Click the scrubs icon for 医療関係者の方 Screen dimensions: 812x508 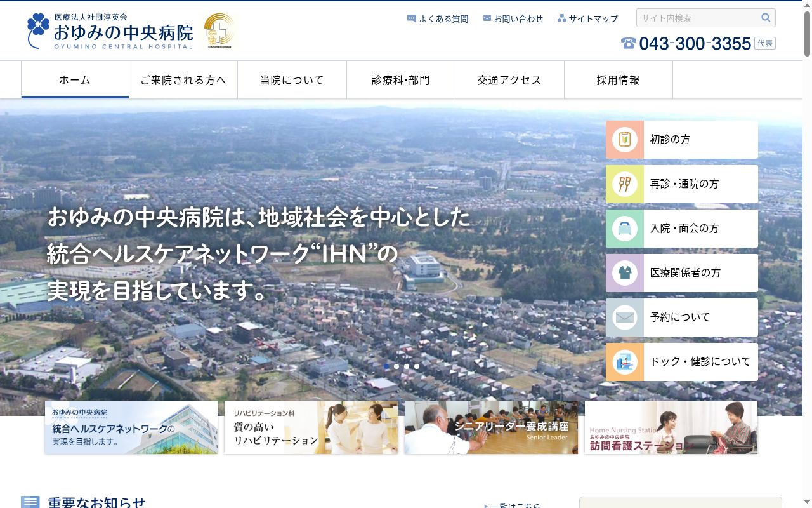625,273
